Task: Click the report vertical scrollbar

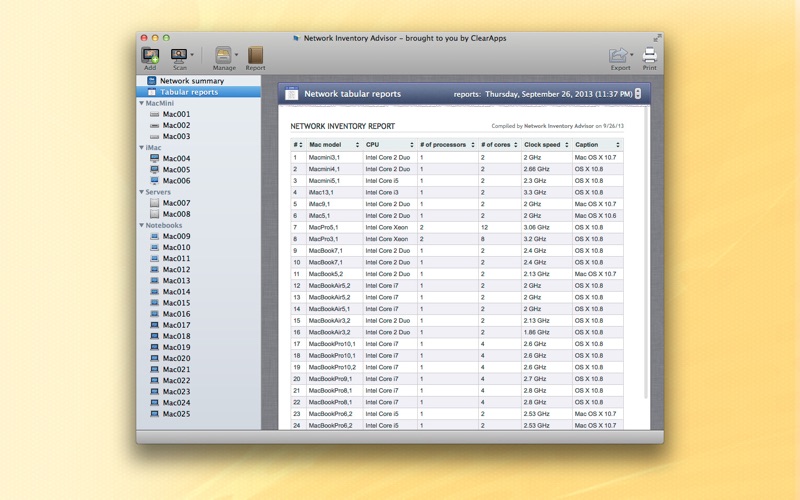Action: point(646,253)
